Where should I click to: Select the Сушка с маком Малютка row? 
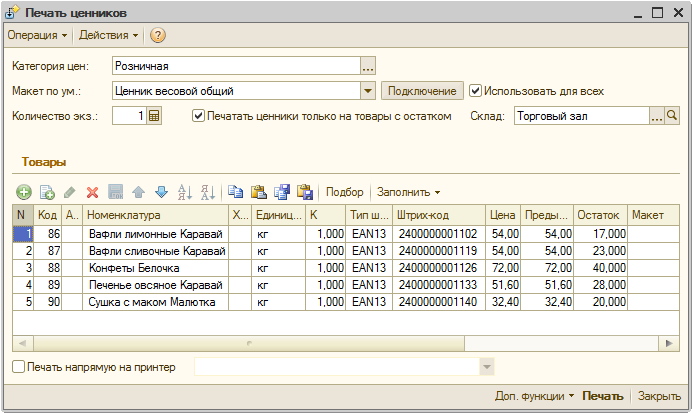click(x=346, y=302)
